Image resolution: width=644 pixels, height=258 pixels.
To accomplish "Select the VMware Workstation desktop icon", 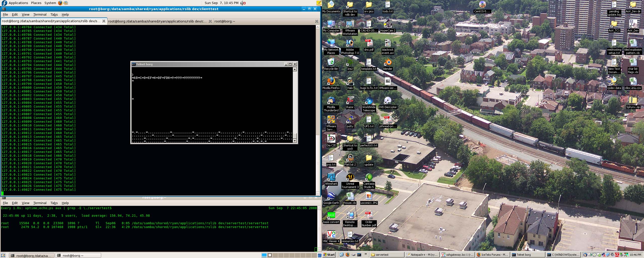I will point(350,28).
